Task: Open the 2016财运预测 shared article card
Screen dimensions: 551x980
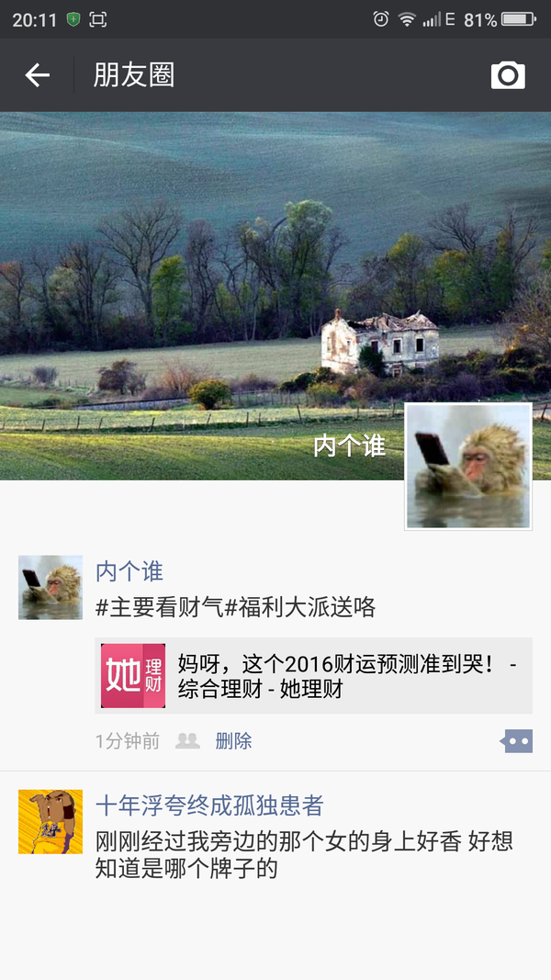Action: (313, 676)
